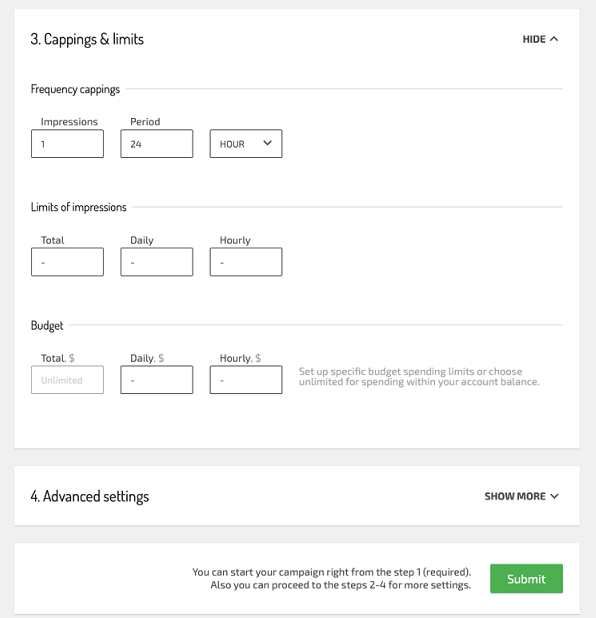The image size is (596, 618).
Task: Hide the Cappings & limits section
Action: click(x=540, y=39)
